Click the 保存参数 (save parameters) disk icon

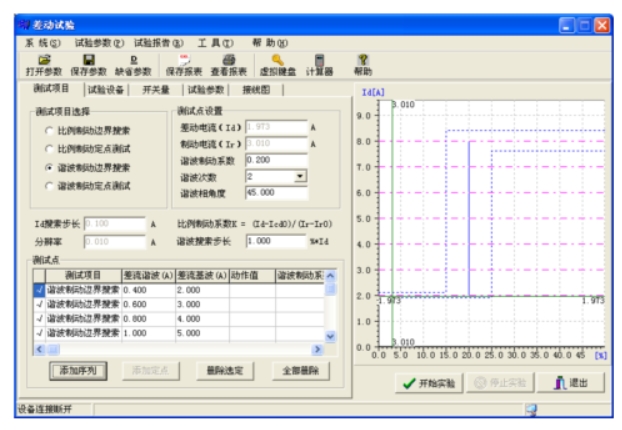click(x=88, y=61)
